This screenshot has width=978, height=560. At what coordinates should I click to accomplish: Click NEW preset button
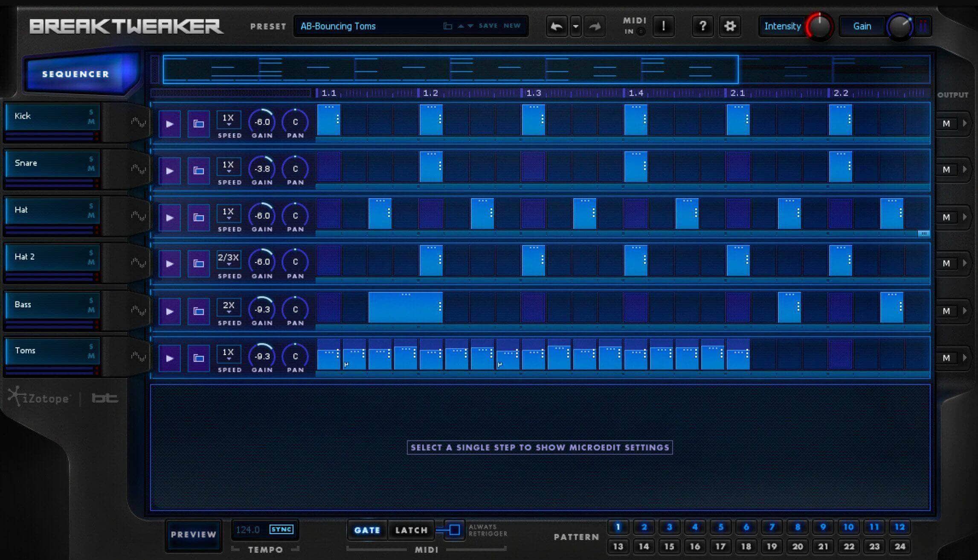coord(512,26)
